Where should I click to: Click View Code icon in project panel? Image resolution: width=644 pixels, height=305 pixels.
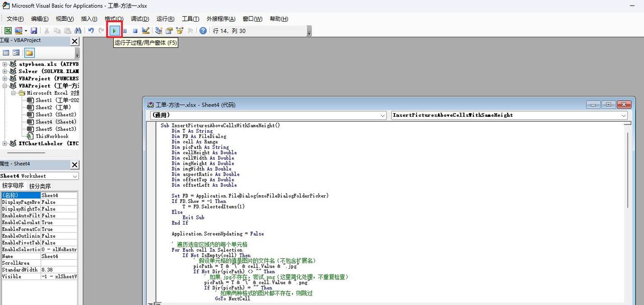(6, 53)
